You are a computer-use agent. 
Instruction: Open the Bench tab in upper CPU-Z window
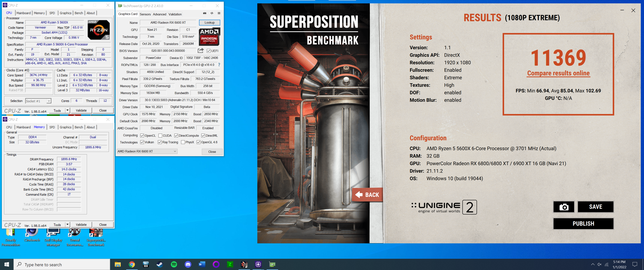(x=79, y=13)
